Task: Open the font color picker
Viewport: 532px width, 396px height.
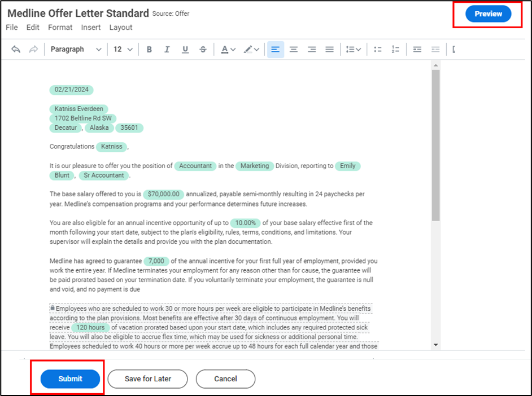Action: [228, 50]
